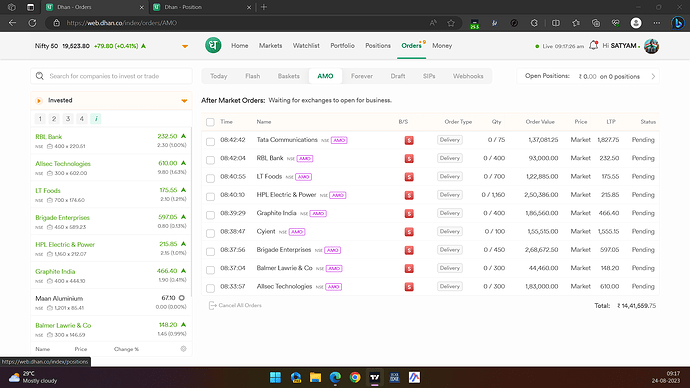Click the watchlist info 'i' tab
690x388 pixels.
tap(95, 119)
